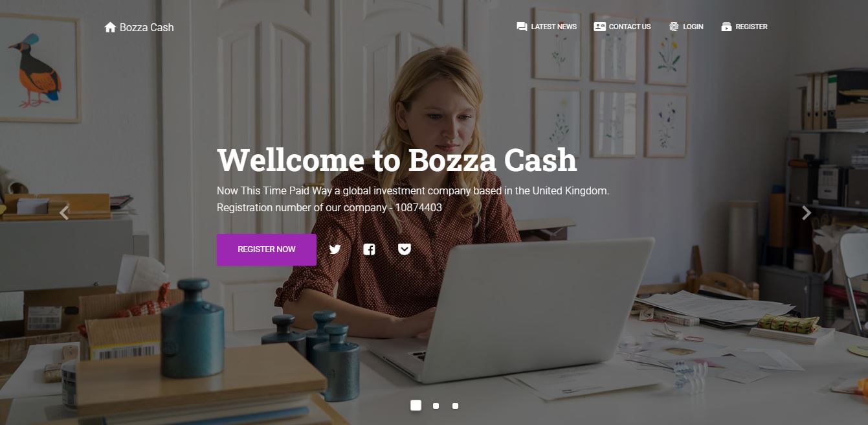Click the chat bubble Latest News icon
Viewport: 868px width, 425px height.
(x=522, y=27)
